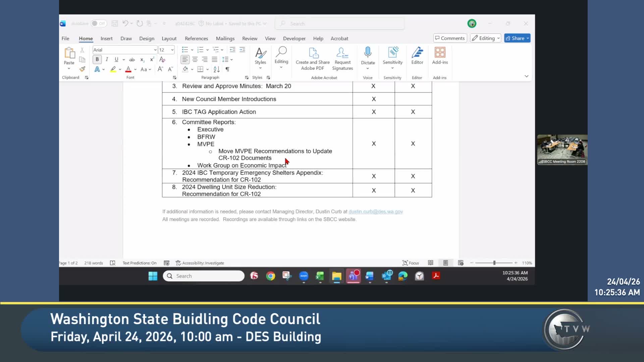Click the Dictate microphone icon
This screenshot has width=644, height=362.
click(368, 53)
